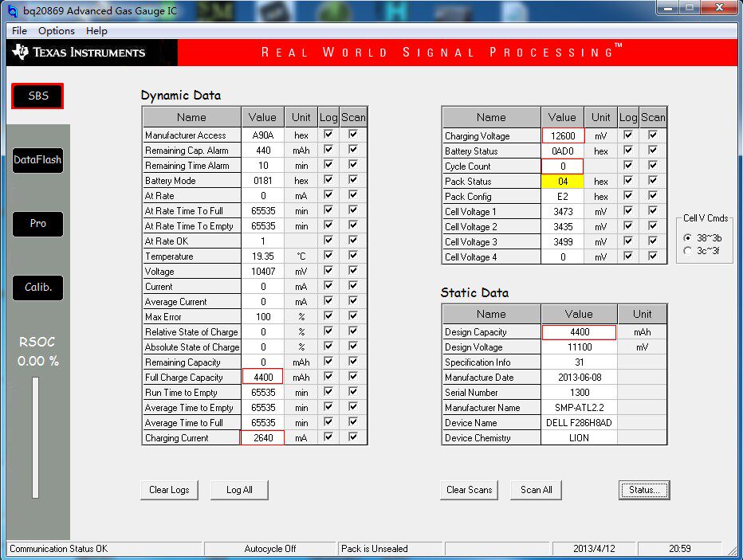Click Full Charge Capacity value 4400
Image resolution: width=743 pixels, height=560 pixels.
(x=263, y=378)
